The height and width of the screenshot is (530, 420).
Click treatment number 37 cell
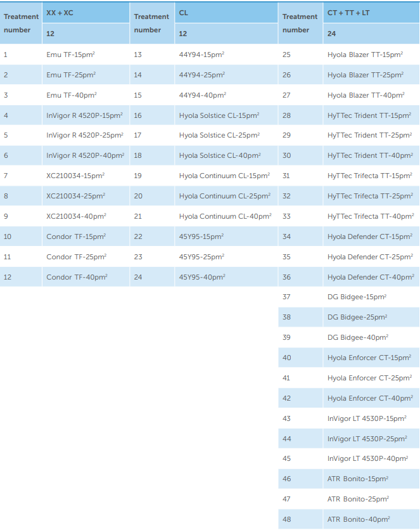tap(300, 297)
